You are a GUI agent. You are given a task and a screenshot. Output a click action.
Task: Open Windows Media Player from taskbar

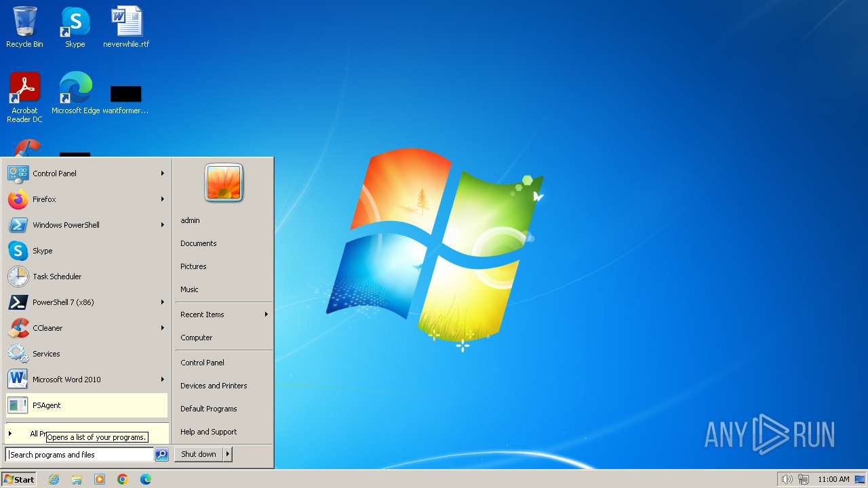(100, 479)
